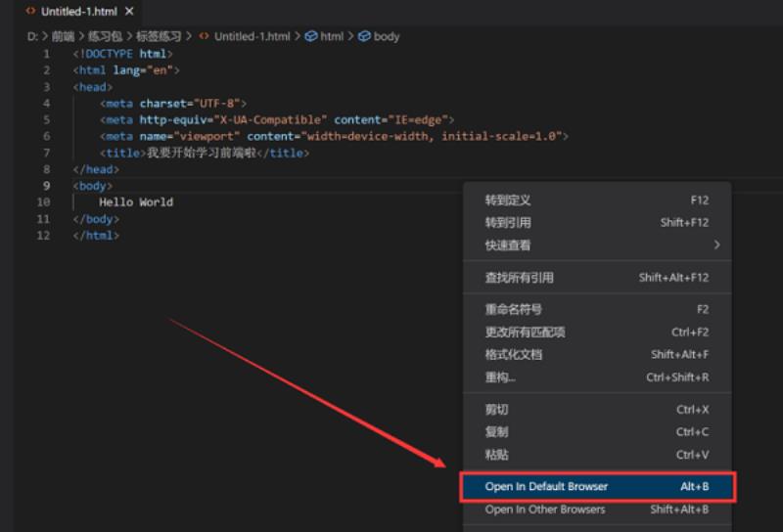This screenshot has height=532, width=783.
Task: Click the html lang="en" opening tag
Action: tap(126, 70)
